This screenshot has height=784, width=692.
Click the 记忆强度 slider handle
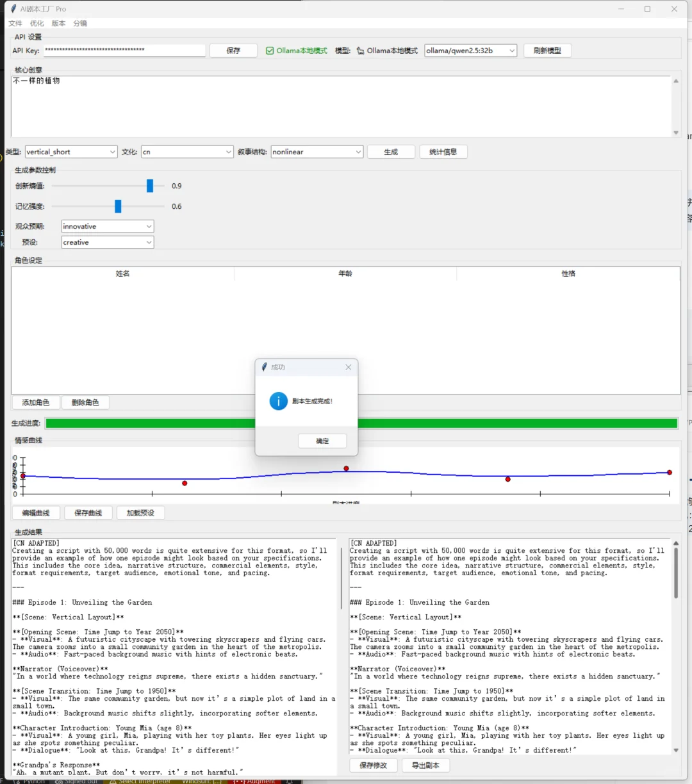tap(118, 206)
